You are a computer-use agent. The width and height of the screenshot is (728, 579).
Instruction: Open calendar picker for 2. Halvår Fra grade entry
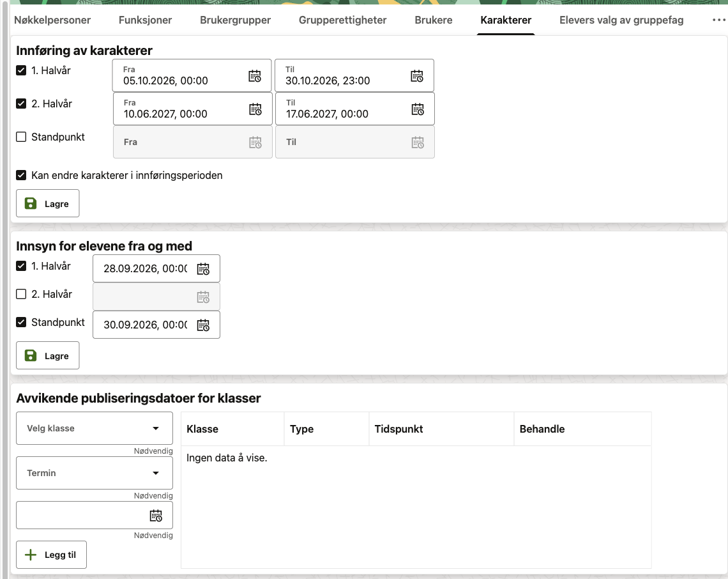pos(255,109)
